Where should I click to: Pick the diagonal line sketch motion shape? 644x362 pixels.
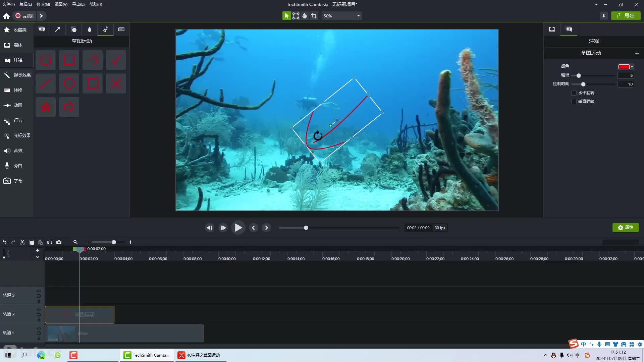coord(46,84)
